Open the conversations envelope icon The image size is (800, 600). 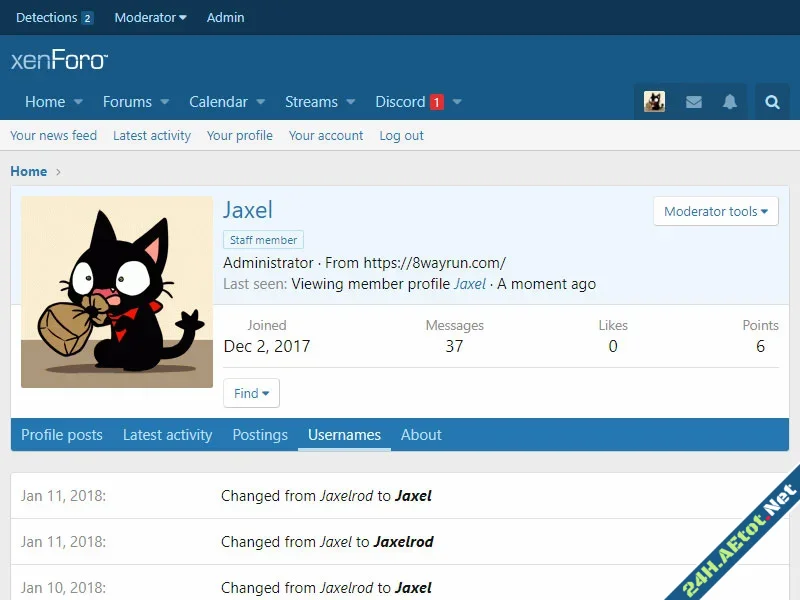pyautogui.click(x=693, y=102)
